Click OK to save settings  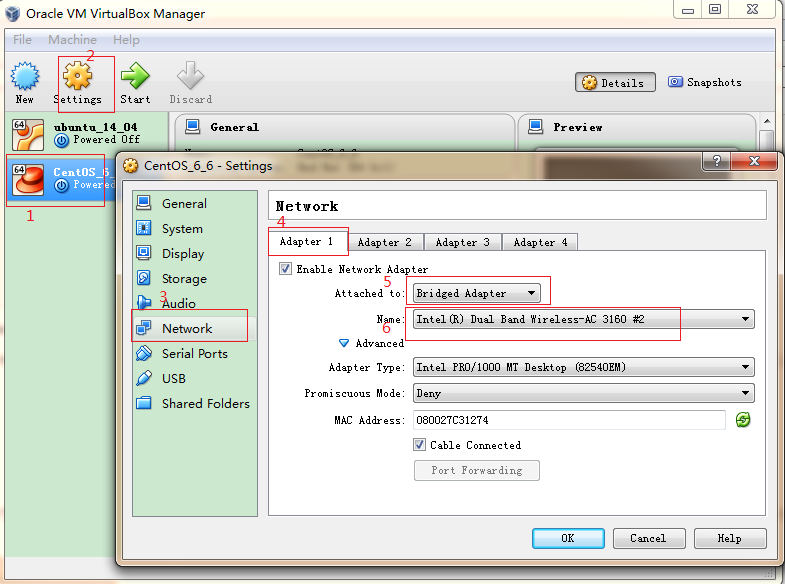[x=568, y=538]
